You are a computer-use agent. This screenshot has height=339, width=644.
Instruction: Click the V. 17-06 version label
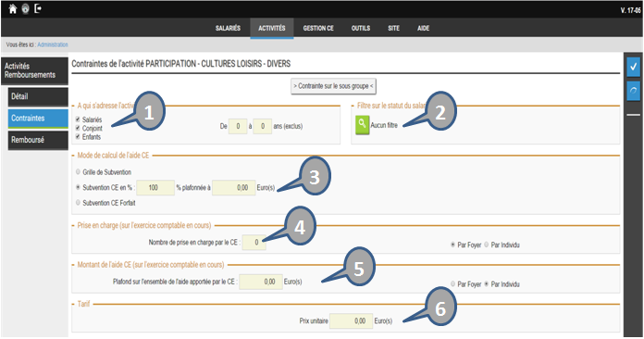[630, 10]
